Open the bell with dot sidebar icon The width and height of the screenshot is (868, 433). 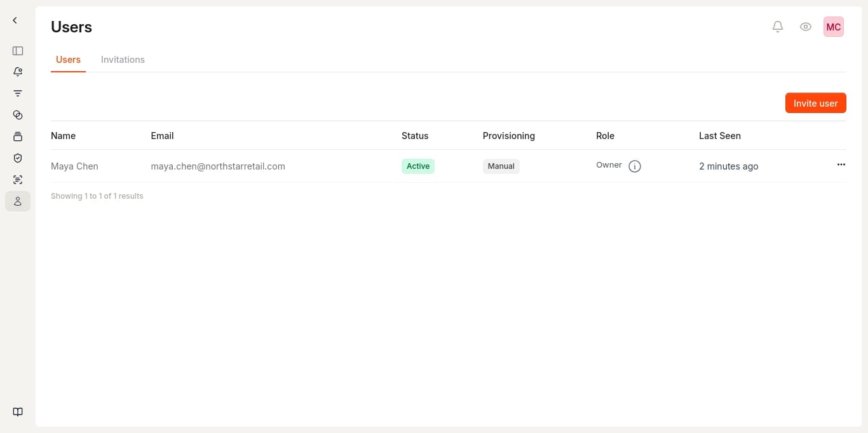click(18, 72)
